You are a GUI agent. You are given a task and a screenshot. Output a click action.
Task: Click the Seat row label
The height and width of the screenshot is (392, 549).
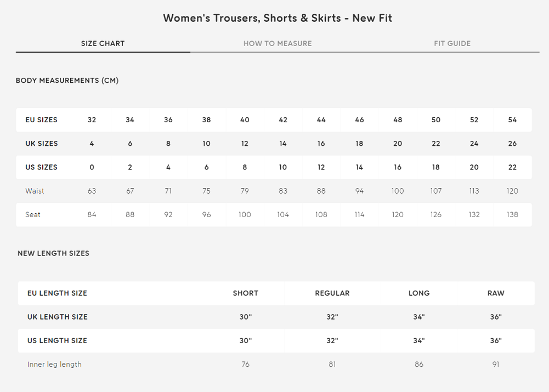[33, 214]
